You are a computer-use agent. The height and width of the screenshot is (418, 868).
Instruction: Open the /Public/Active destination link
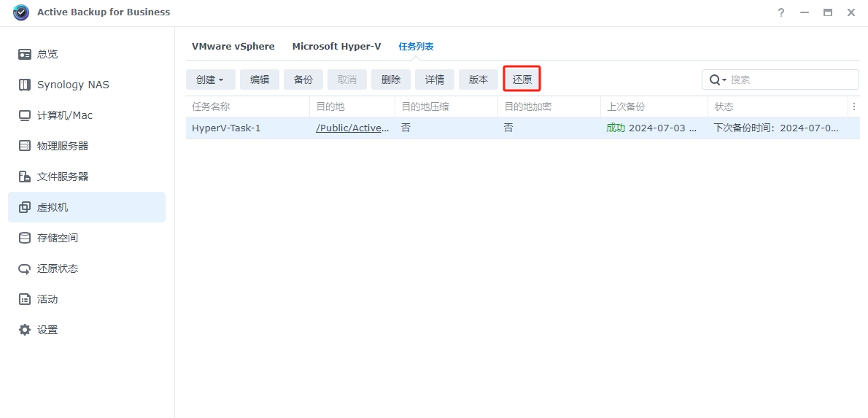[352, 128]
